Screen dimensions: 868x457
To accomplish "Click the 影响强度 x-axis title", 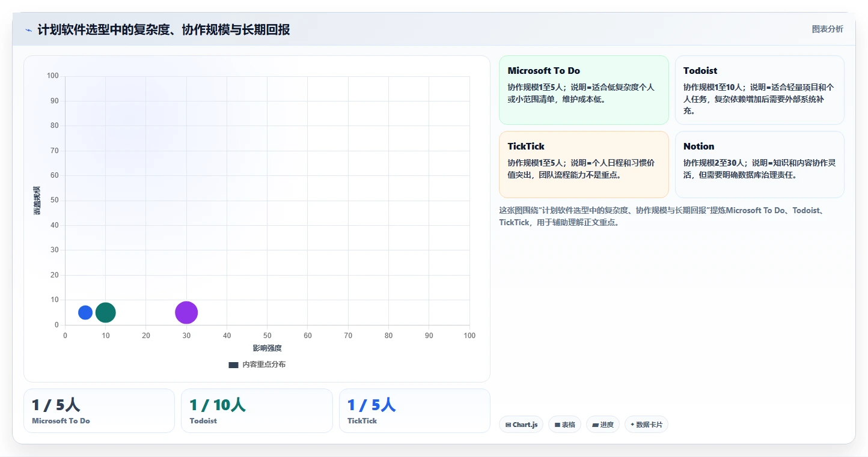I will pyautogui.click(x=267, y=348).
